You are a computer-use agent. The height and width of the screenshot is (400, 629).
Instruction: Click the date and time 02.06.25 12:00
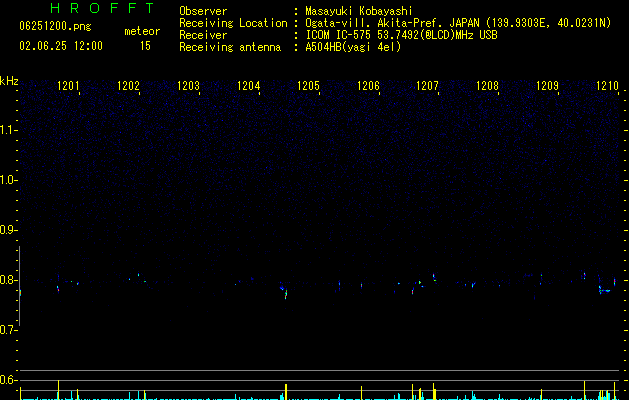(x=61, y=46)
